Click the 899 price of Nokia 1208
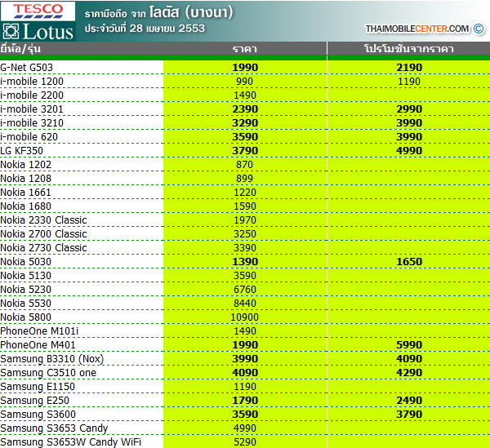 [245, 179]
